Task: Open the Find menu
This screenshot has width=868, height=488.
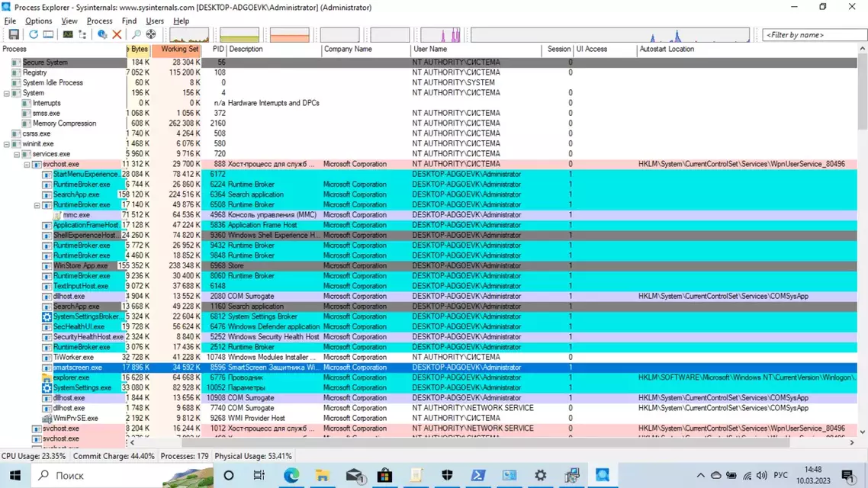Action: [129, 21]
